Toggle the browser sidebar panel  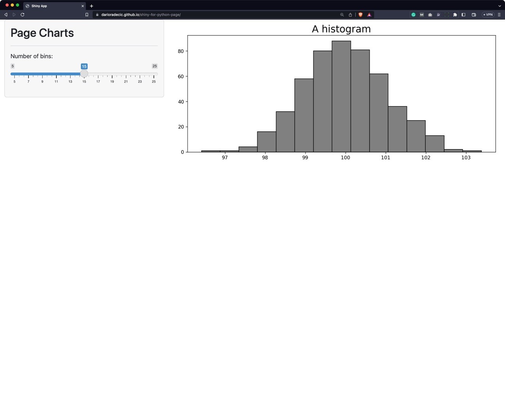[464, 15]
